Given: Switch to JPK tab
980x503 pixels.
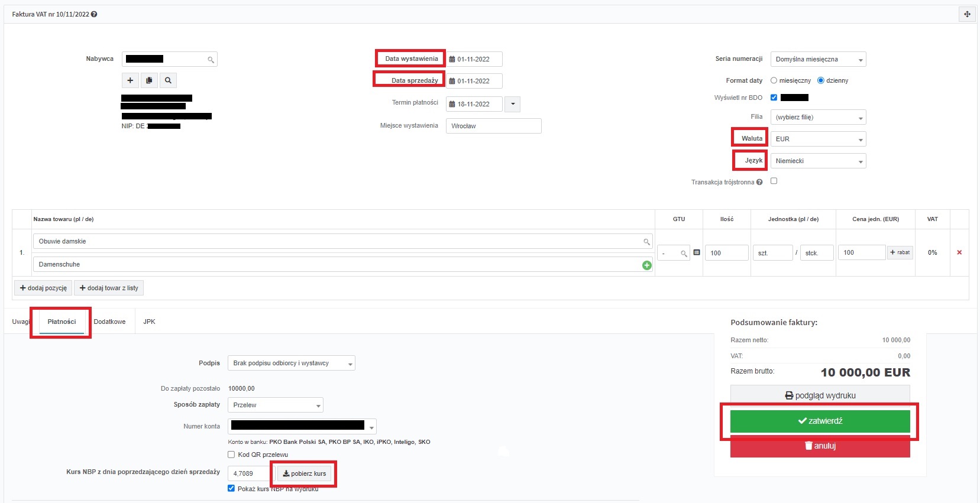Looking at the screenshot, I should 149,322.
